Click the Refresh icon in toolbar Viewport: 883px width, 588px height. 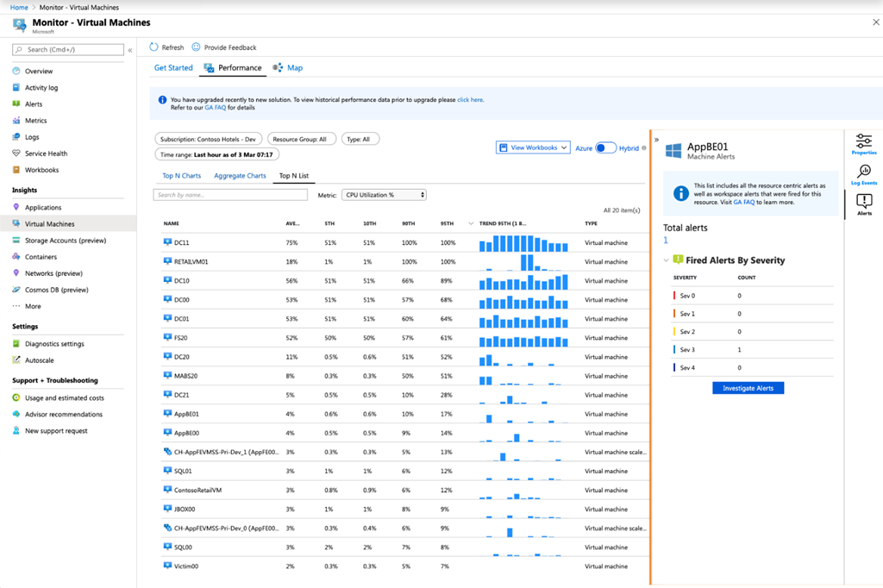(153, 47)
